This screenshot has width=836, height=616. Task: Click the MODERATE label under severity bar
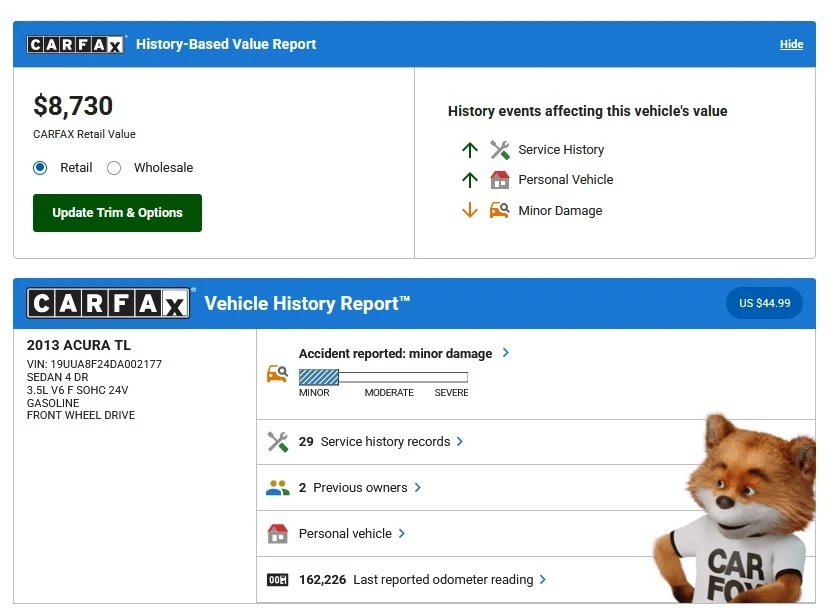389,393
